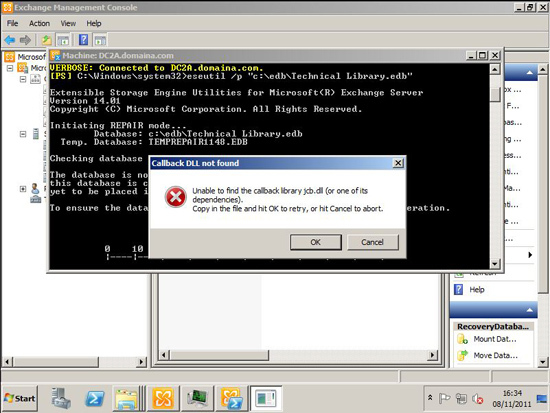550x413 pixels.
Task: Click the Up one level toolbar icon
Action: click(x=46, y=40)
